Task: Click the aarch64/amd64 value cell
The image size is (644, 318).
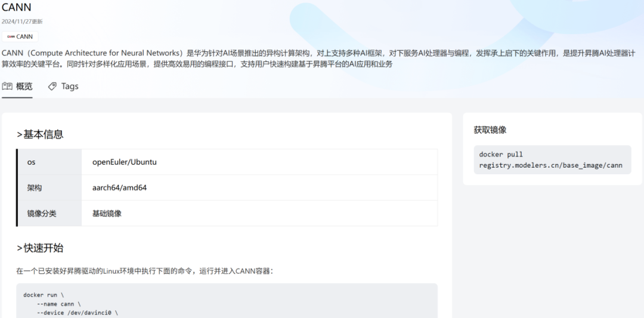Action: click(259, 188)
